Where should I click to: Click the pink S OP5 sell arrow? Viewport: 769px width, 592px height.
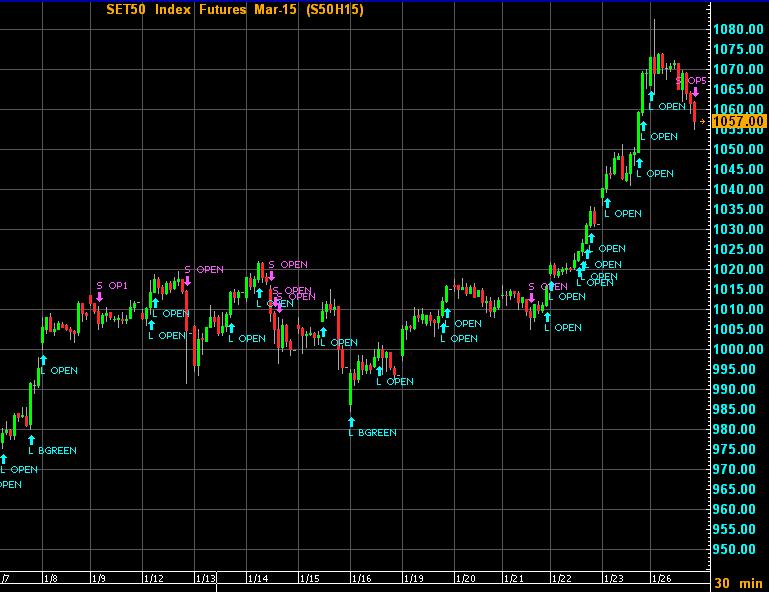pos(695,92)
